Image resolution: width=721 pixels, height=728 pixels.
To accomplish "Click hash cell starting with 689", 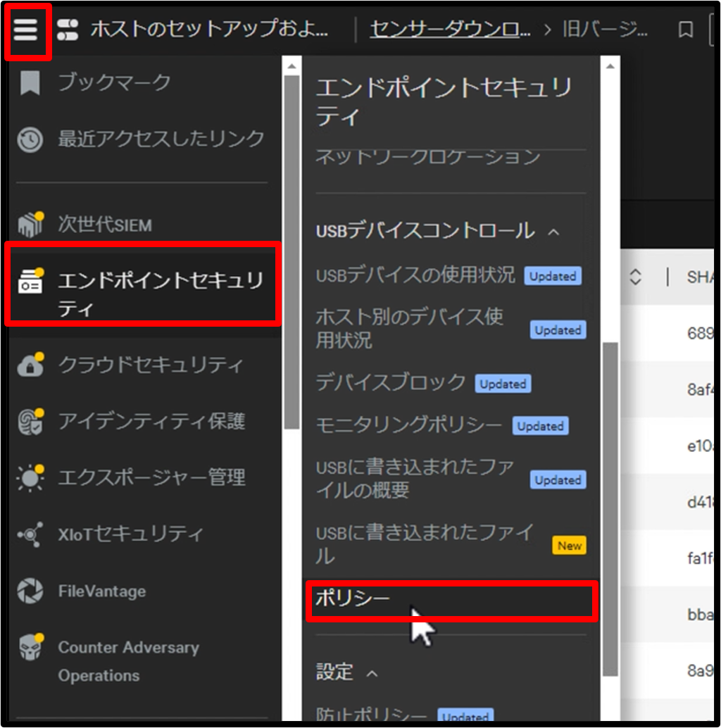I will (x=700, y=333).
